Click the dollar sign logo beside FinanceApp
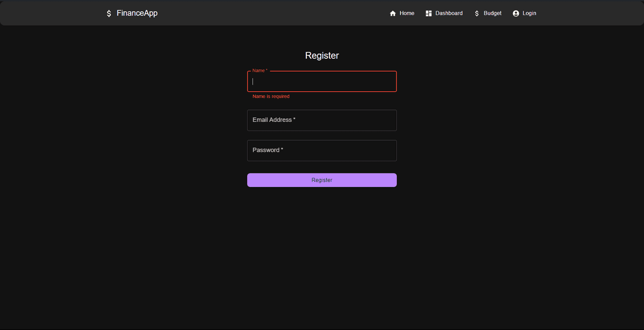Image resolution: width=644 pixels, height=330 pixels. [109, 14]
